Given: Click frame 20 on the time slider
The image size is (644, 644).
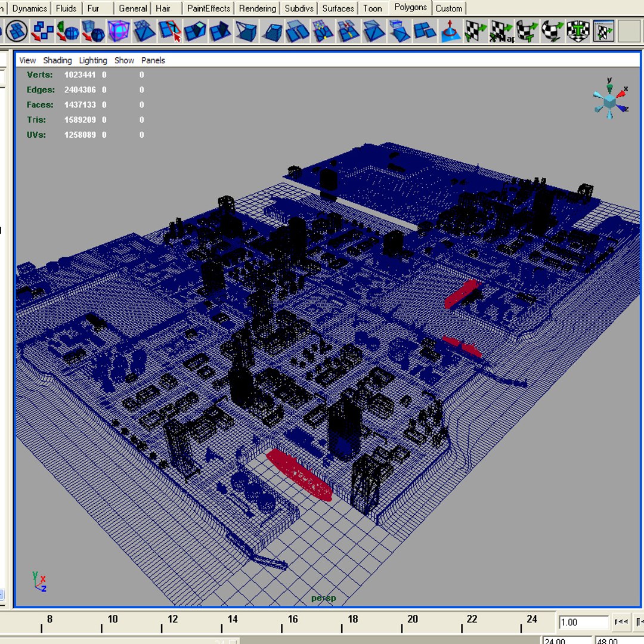Looking at the screenshot, I should (x=413, y=619).
